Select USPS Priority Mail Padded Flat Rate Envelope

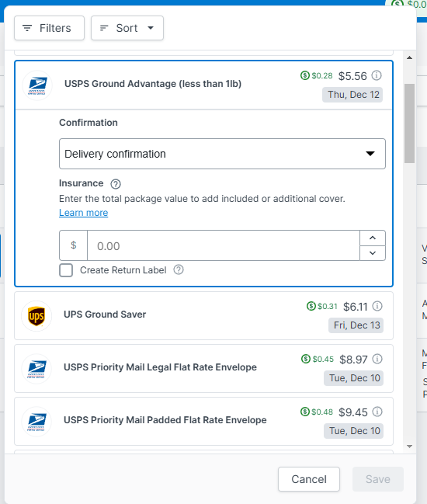coord(203,421)
